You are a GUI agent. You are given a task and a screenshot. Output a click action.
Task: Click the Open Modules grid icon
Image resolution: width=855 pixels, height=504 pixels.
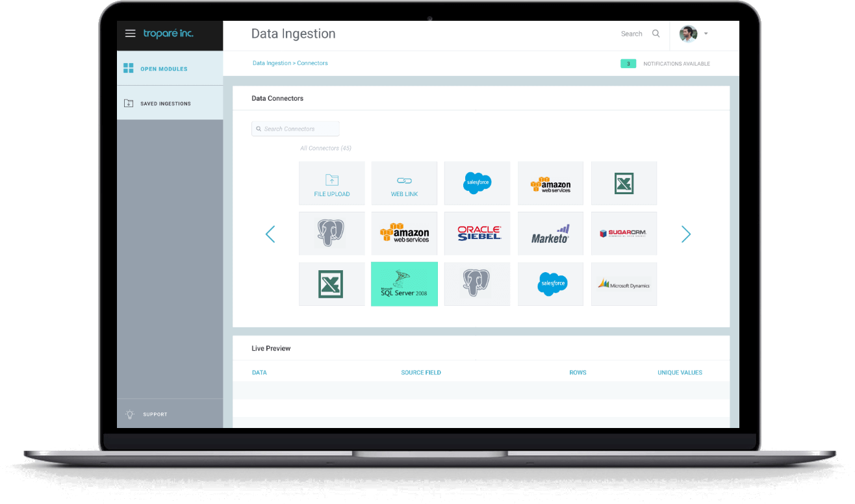(x=128, y=68)
